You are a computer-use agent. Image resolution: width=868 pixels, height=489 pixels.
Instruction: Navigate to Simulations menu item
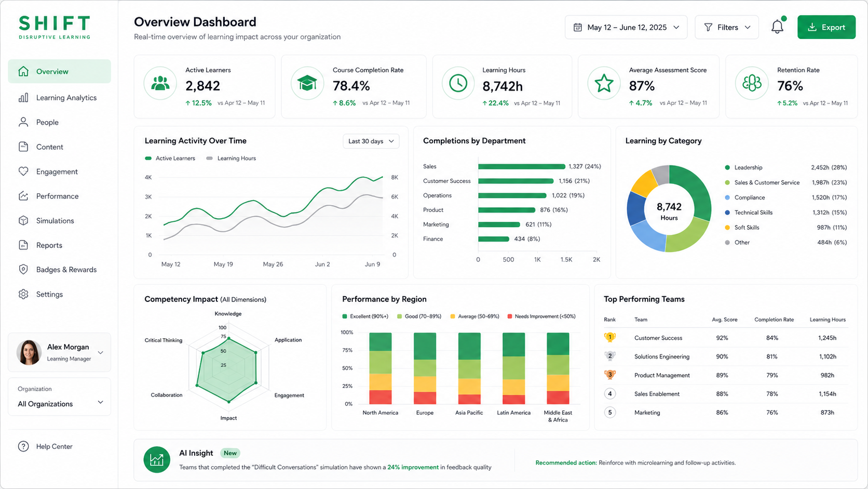[x=59, y=220]
